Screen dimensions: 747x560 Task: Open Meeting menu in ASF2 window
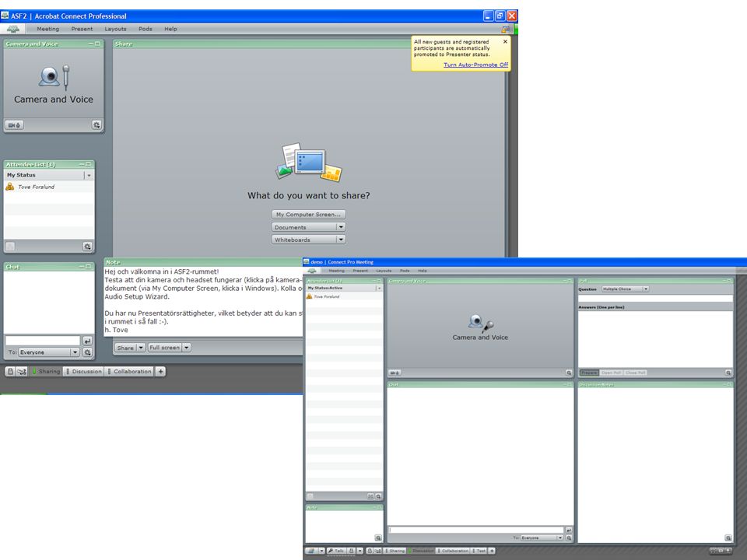(x=48, y=29)
